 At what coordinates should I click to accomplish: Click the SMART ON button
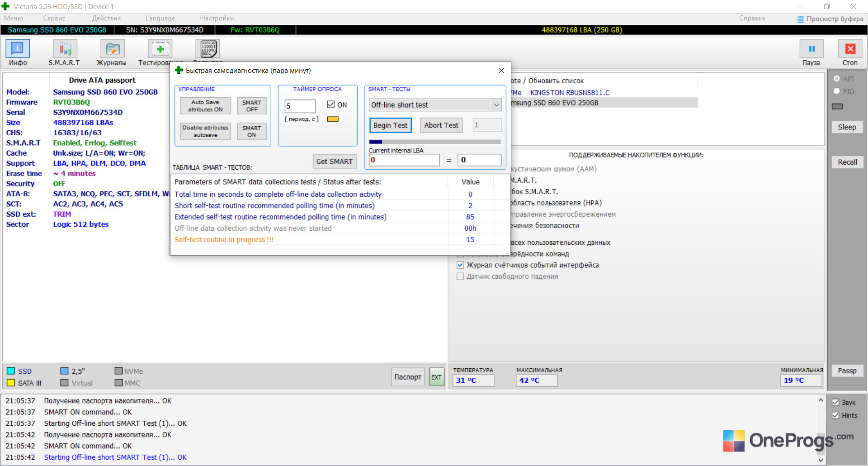click(x=252, y=131)
